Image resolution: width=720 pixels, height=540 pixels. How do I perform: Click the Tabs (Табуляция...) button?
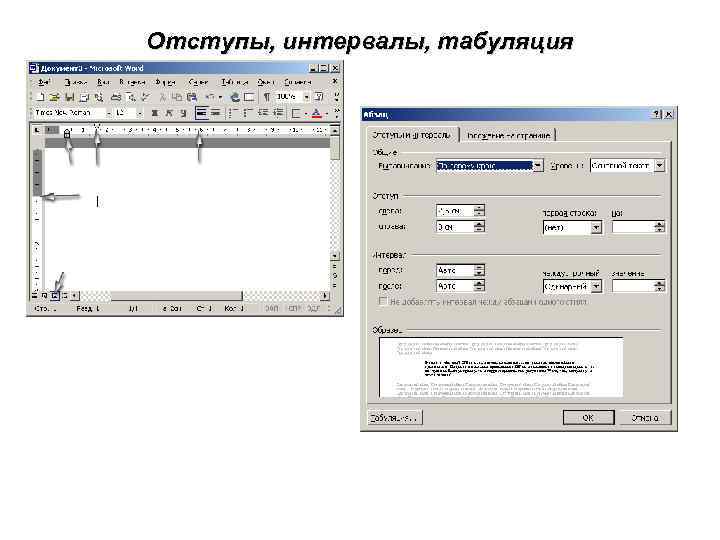pos(395,418)
